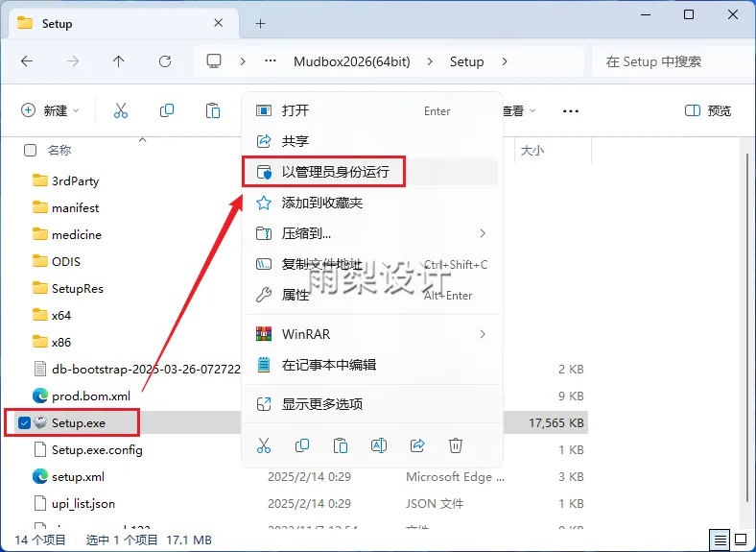Open the new tab plus button

click(260, 24)
